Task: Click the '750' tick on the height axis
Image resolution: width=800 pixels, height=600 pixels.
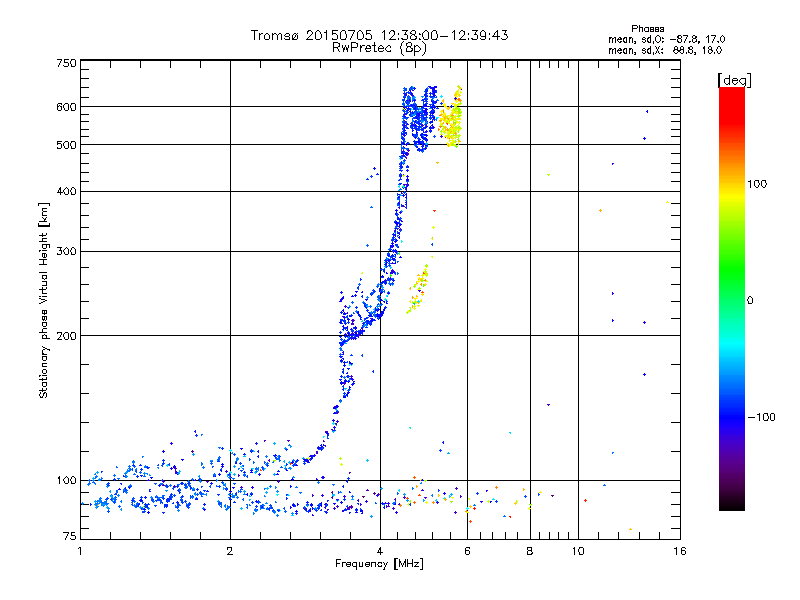Action: click(66, 63)
